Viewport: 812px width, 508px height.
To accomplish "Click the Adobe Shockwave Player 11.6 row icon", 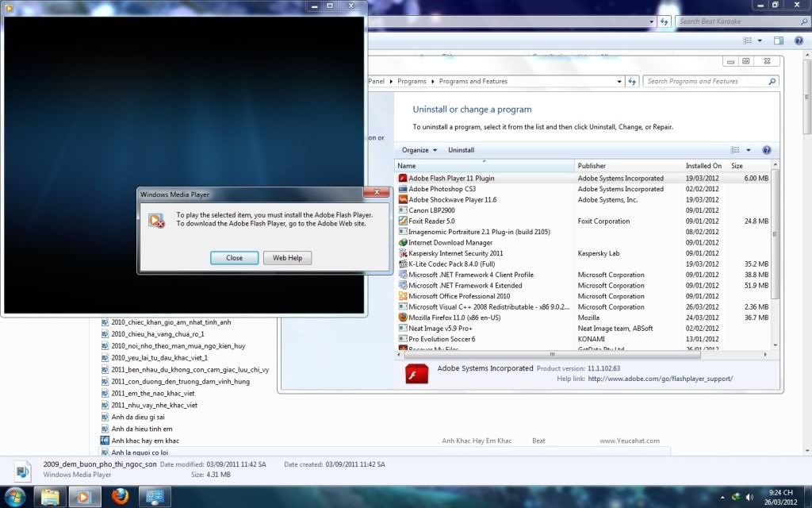I will [402, 199].
